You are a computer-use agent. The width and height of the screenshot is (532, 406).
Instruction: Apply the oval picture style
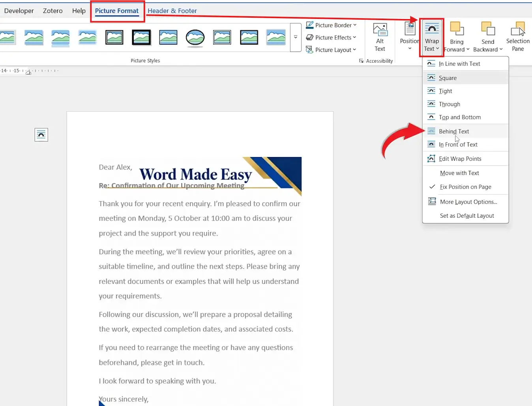pos(195,38)
